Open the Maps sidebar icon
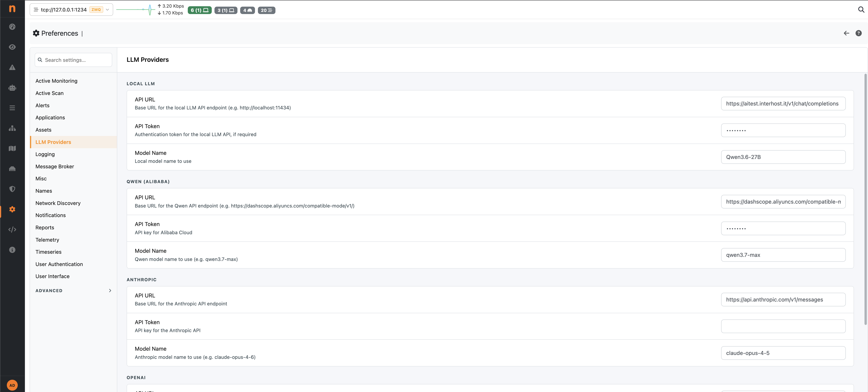This screenshot has height=392, width=868. pyautogui.click(x=12, y=148)
